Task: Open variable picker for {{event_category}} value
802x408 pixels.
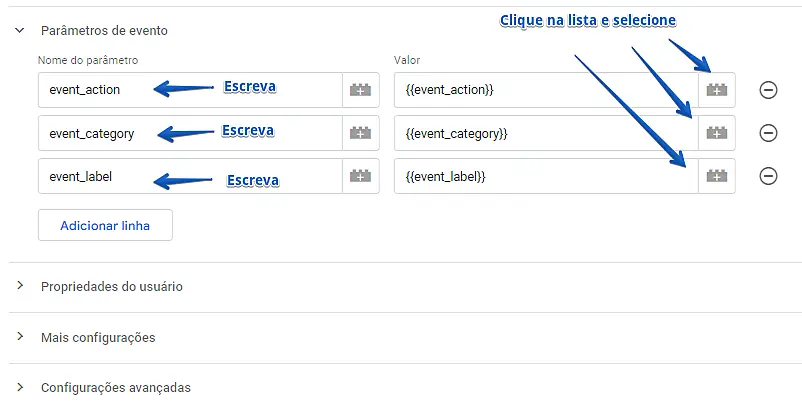Action: tap(716, 133)
